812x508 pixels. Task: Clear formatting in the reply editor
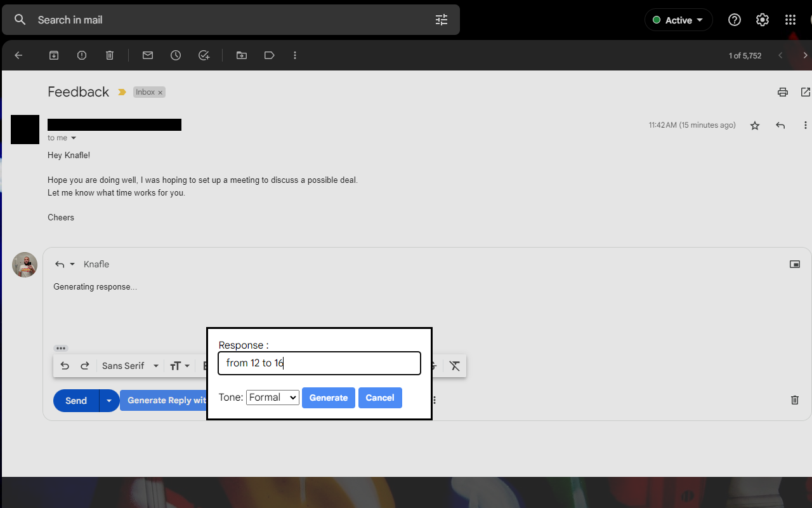(454, 366)
